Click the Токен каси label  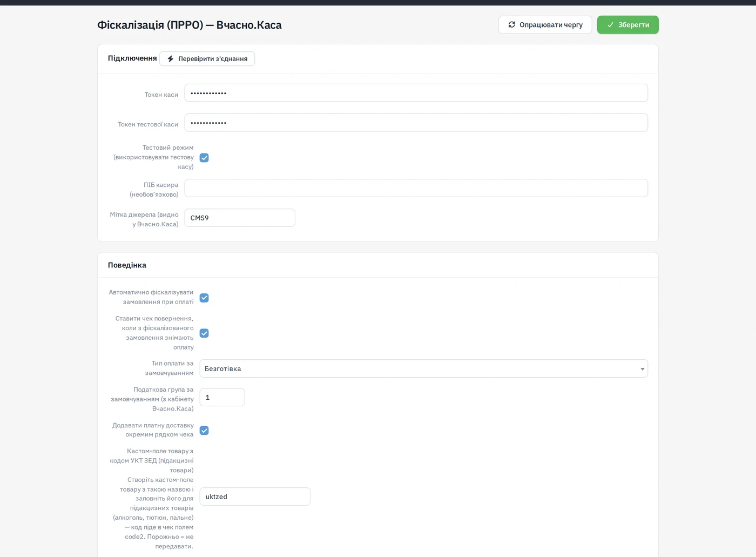click(161, 95)
